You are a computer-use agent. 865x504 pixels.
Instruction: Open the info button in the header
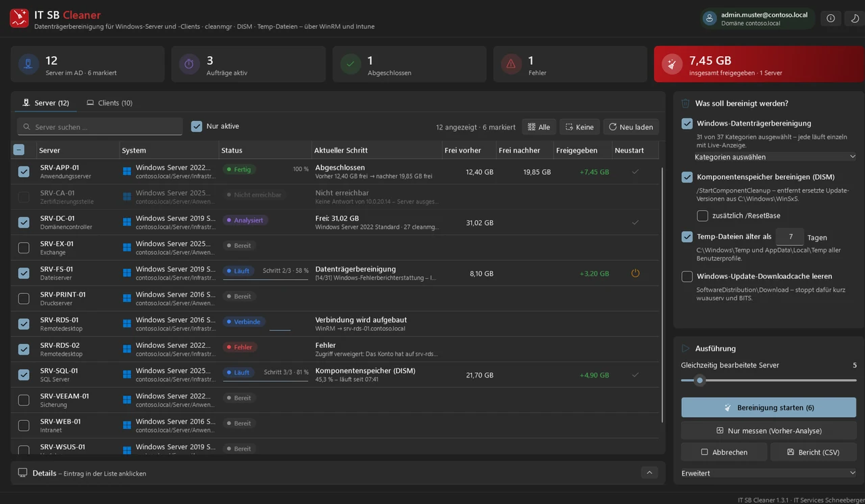831,18
